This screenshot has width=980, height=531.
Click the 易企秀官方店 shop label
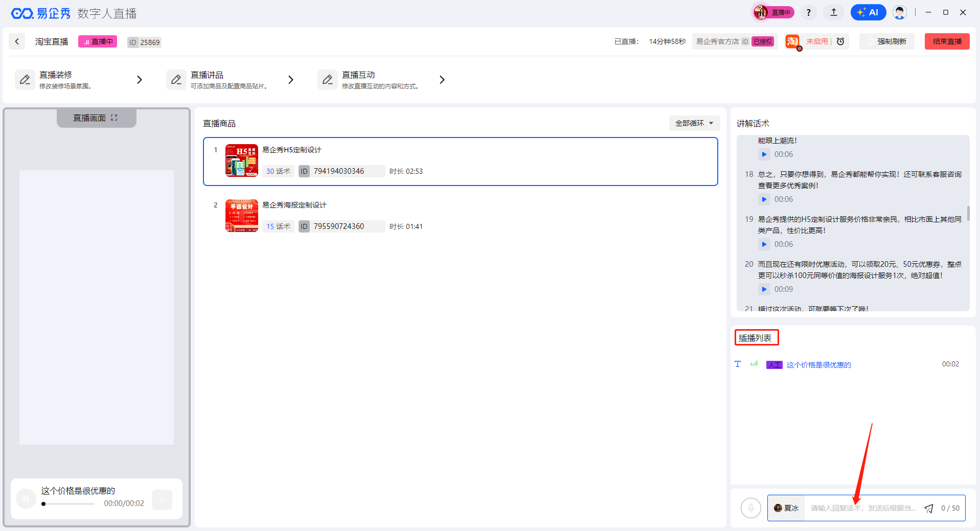click(x=717, y=42)
